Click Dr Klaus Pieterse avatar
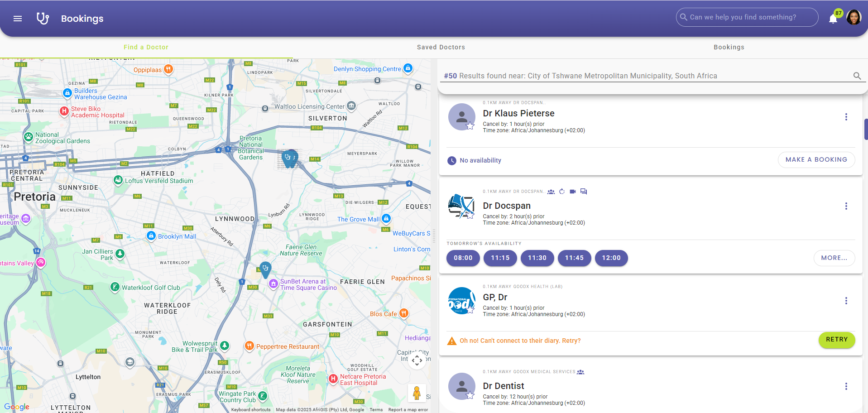 (461, 117)
